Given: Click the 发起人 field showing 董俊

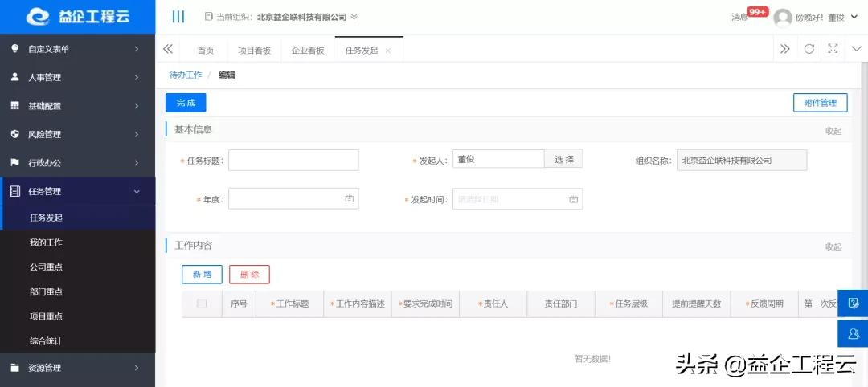Looking at the screenshot, I should tap(498, 159).
